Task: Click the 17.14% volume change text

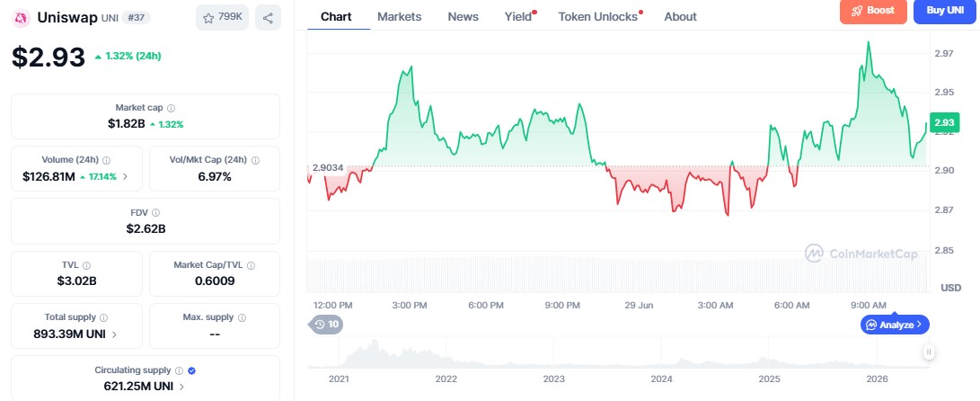Action: (x=102, y=176)
